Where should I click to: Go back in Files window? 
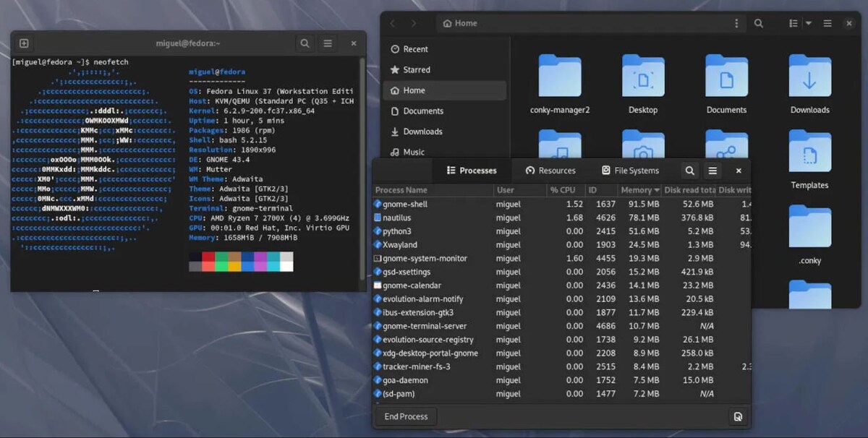pyautogui.click(x=393, y=23)
